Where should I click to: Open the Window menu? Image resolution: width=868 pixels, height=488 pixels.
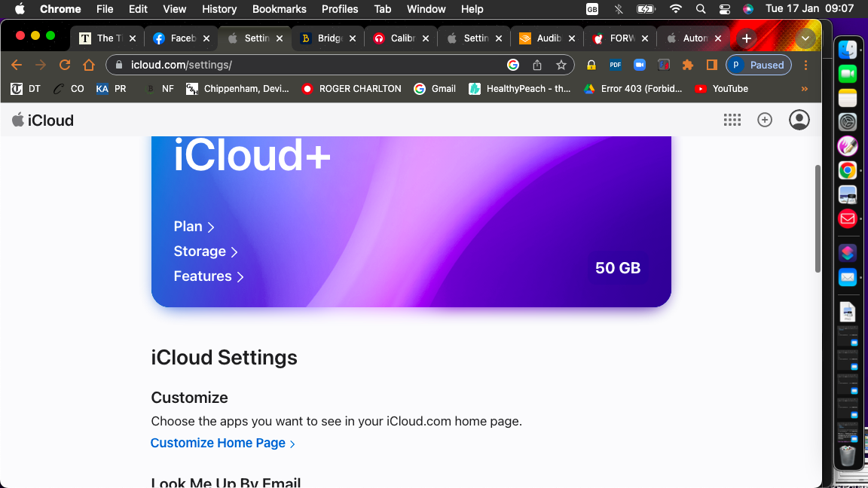(x=426, y=9)
